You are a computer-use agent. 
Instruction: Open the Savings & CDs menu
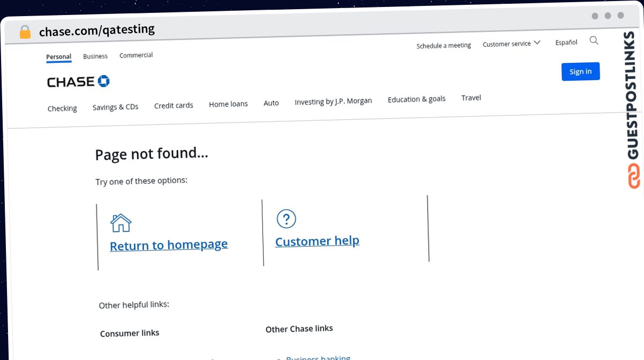point(115,107)
